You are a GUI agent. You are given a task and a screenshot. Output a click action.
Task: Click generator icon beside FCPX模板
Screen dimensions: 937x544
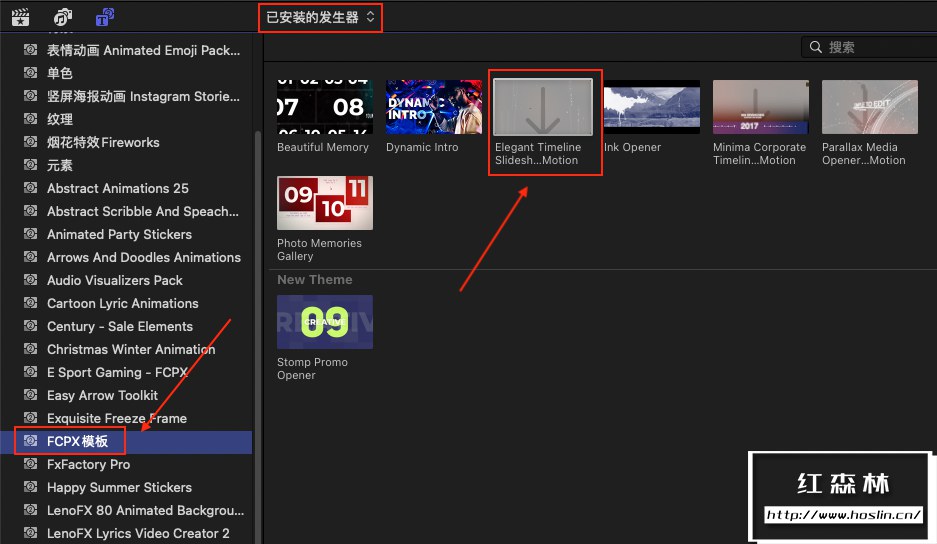[x=30, y=441]
